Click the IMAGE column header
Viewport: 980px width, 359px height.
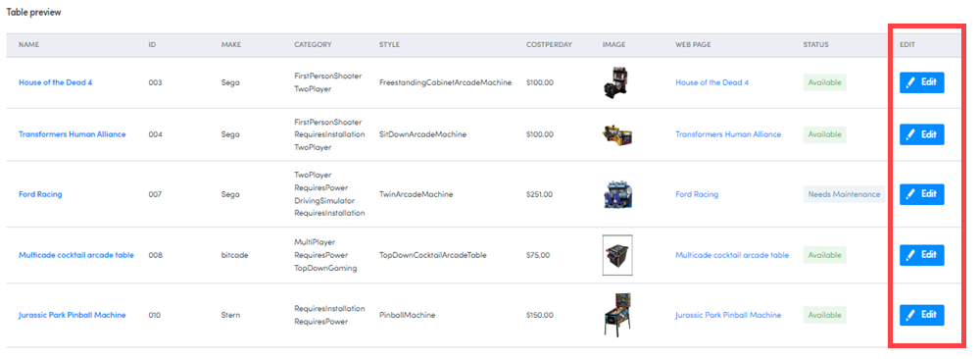coord(613,45)
